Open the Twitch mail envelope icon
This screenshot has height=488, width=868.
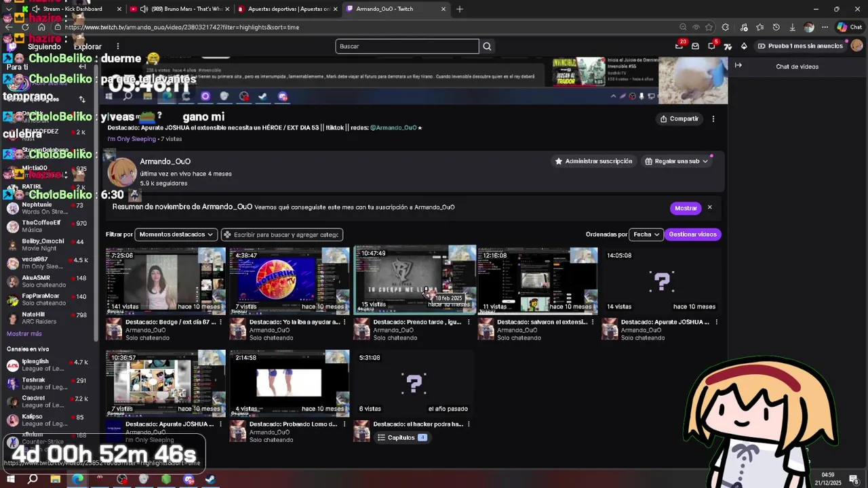[x=695, y=46]
